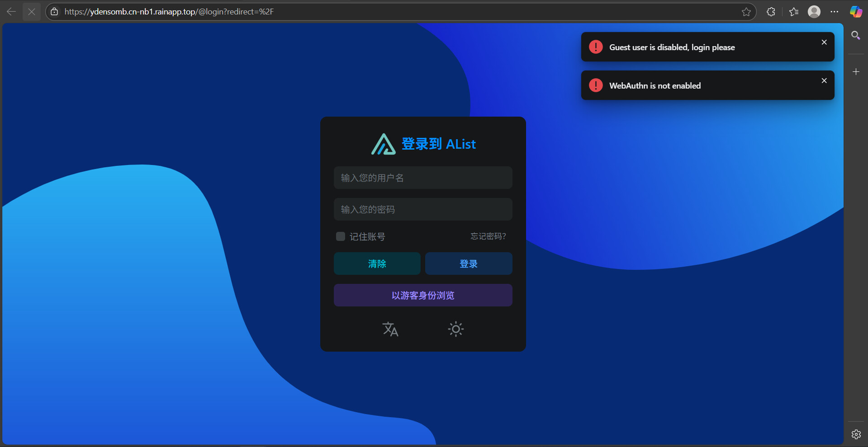Screen dimensions: 868x447
Task: Select the browser address bar URL
Action: (169, 12)
